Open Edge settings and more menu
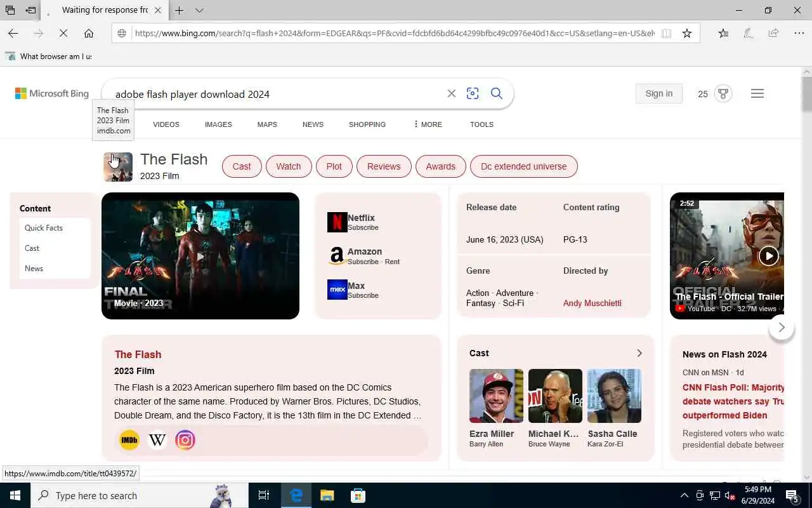This screenshot has width=812, height=508. [799, 33]
